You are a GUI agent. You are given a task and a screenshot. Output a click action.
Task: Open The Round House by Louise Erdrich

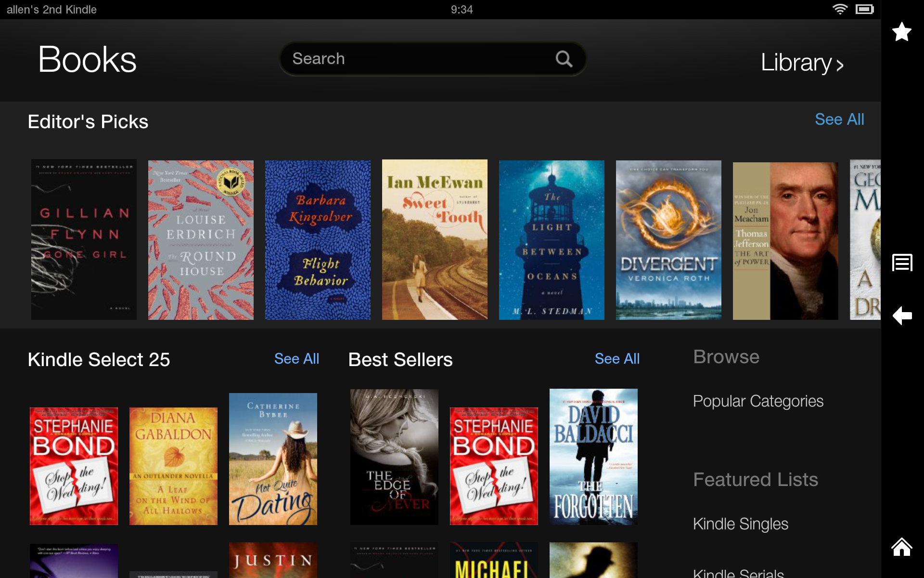[201, 240]
